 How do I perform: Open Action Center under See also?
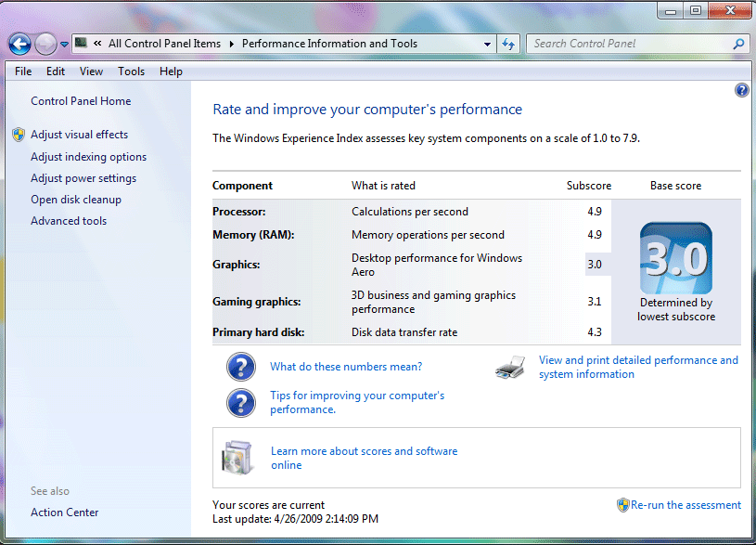(65, 513)
